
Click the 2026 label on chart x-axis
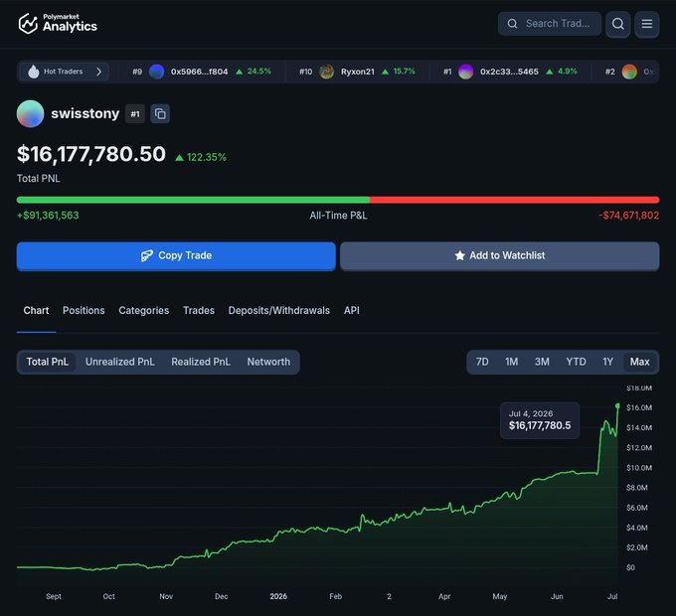coord(278,596)
